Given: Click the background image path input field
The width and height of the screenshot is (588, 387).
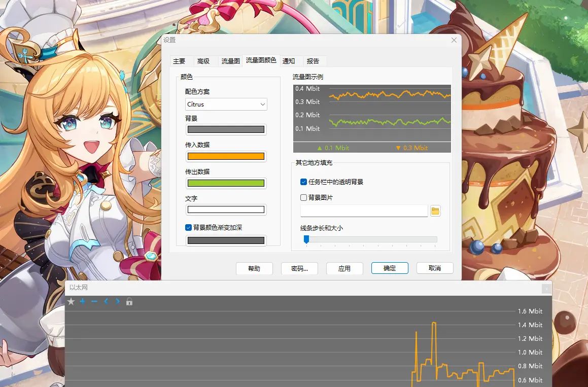Looking at the screenshot, I should [x=364, y=211].
